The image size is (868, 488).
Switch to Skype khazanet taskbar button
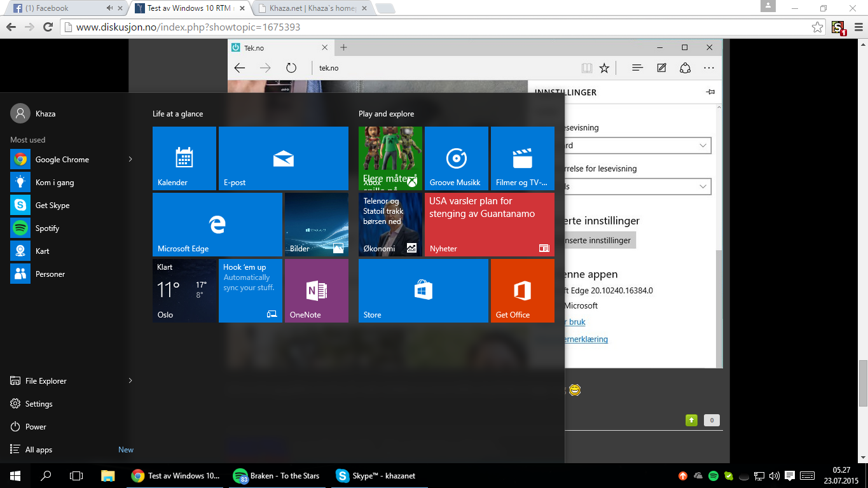click(379, 475)
